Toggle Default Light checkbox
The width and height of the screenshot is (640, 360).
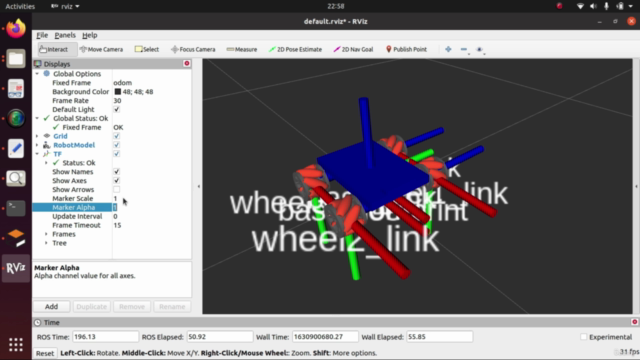pos(117,109)
